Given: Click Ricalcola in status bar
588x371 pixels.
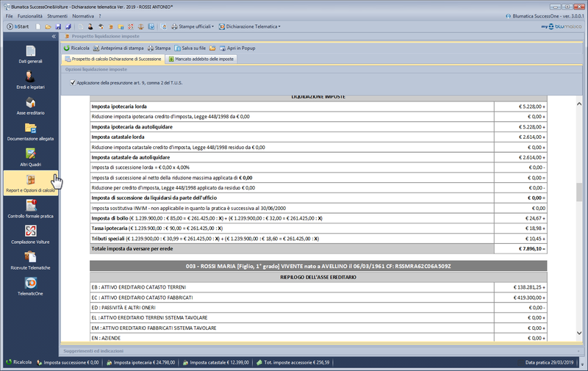Looking at the screenshot, I should [x=19, y=362].
